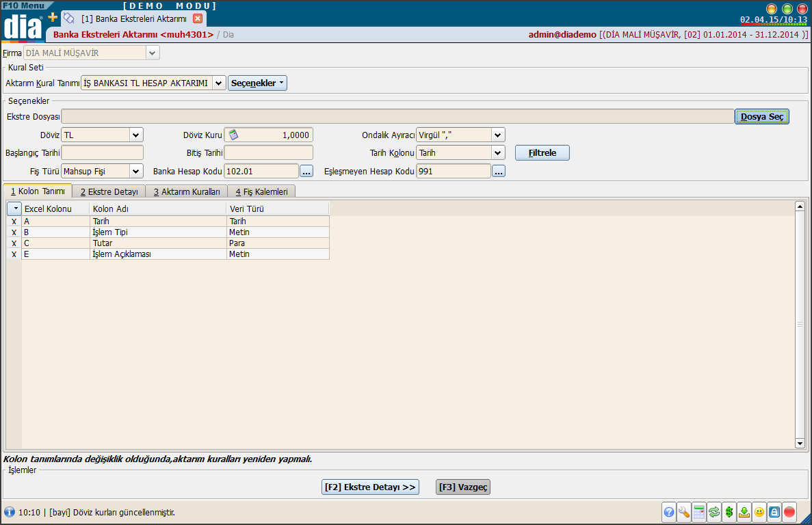Switch to the 2 Ekstre Detayı tab
Screen dimensions: 812x525
[x=109, y=192]
